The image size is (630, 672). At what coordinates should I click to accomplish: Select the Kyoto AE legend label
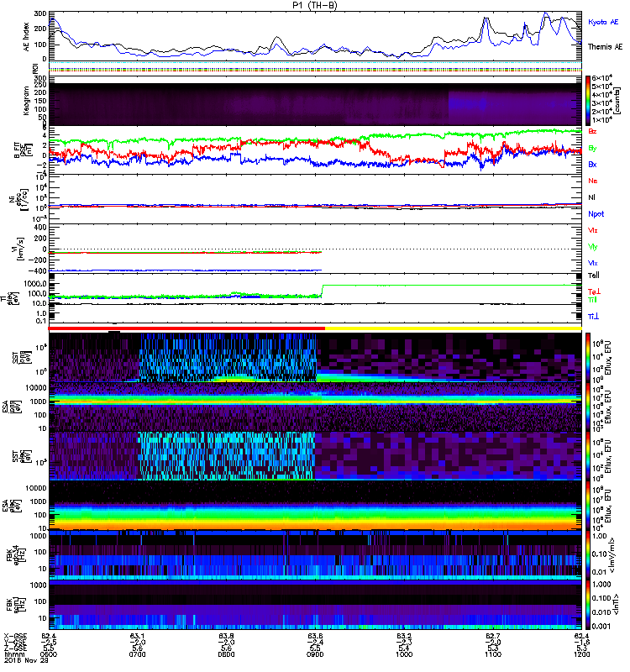click(603, 22)
